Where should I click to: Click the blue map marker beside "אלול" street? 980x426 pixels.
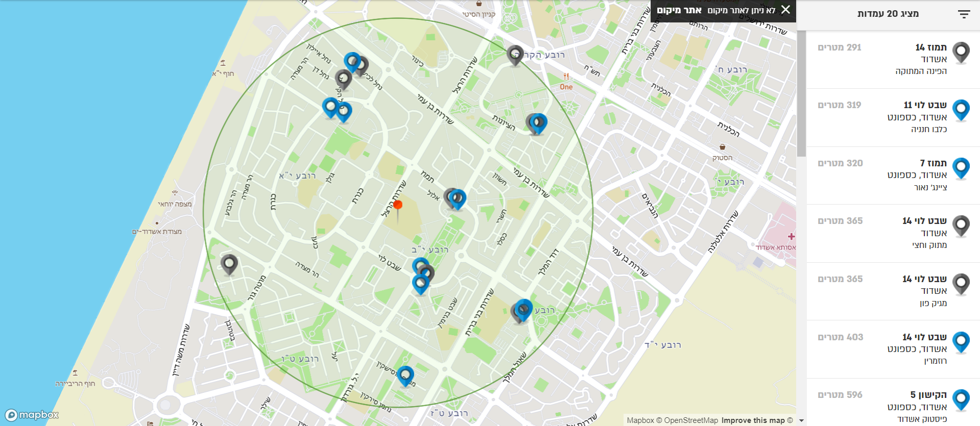(x=458, y=199)
